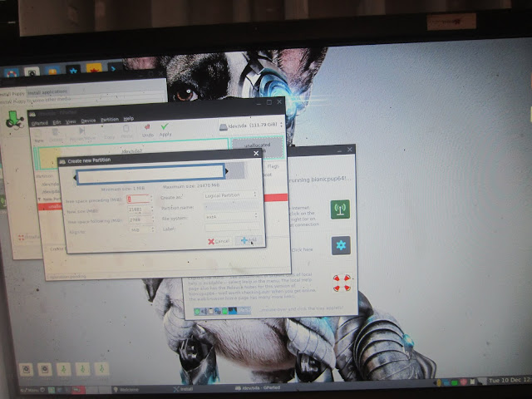
Task: Click the lifebuoy icon at desktop top-left
Action: (11, 73)
